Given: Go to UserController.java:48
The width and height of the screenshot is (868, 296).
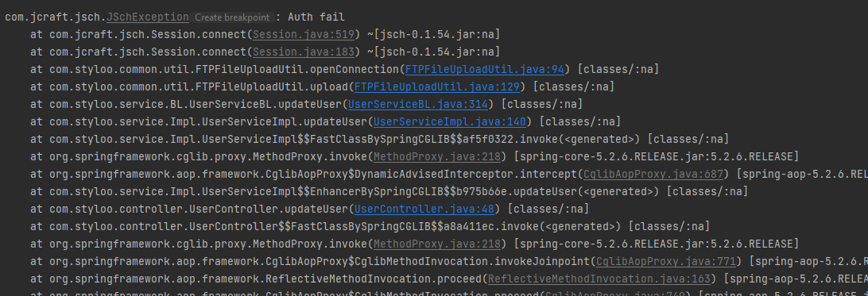Looking at the screenshot, I should pyautogui.click(x=424, y=210).
